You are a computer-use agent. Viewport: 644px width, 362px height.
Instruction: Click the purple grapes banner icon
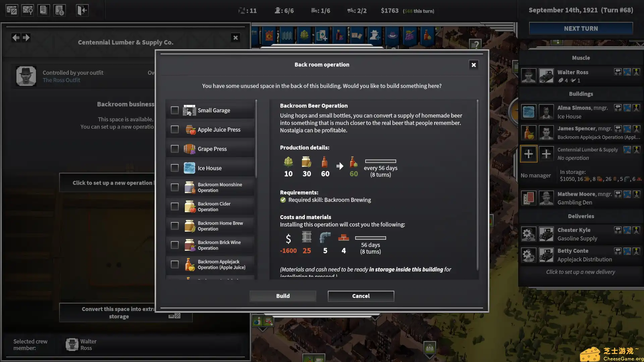point(409,35)
